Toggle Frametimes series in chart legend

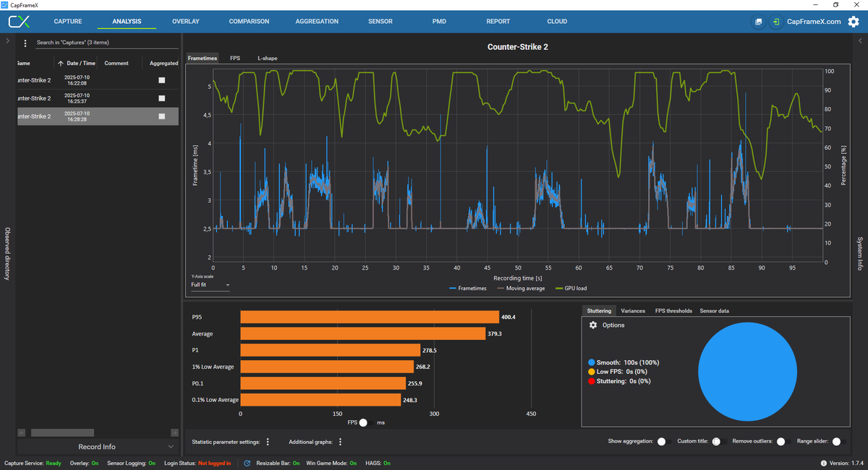[x=468, y=288]
